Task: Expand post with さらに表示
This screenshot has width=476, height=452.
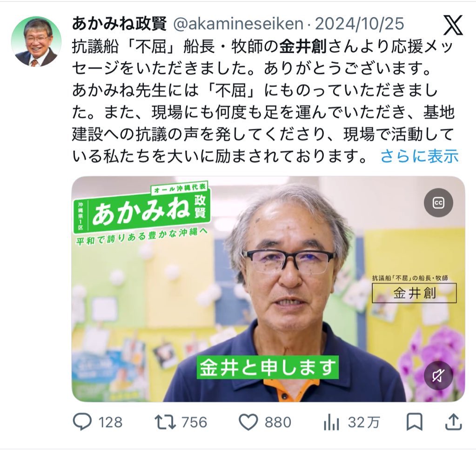Action: 419,156
